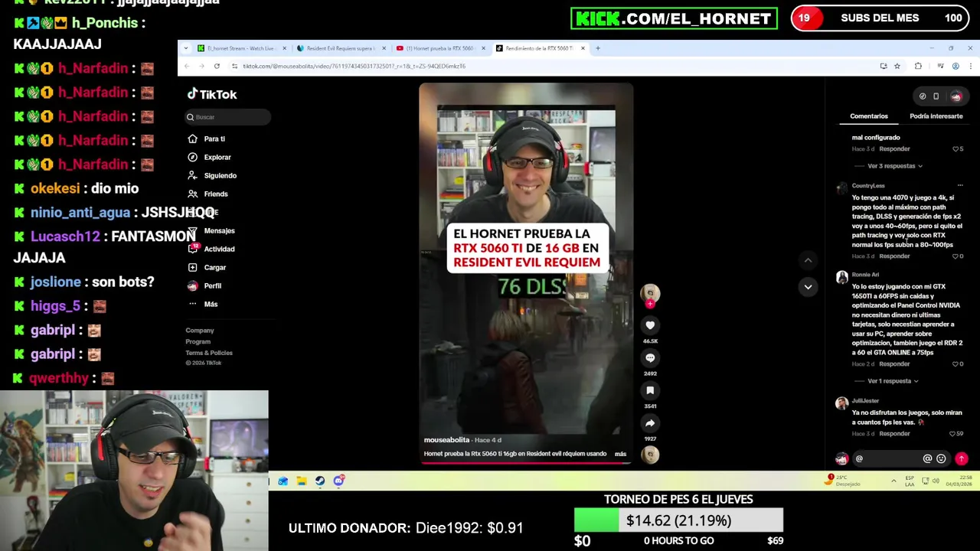Screen dimensions: 980x551
Task: Like CountryLess comment heart
Action: point(955,256)
